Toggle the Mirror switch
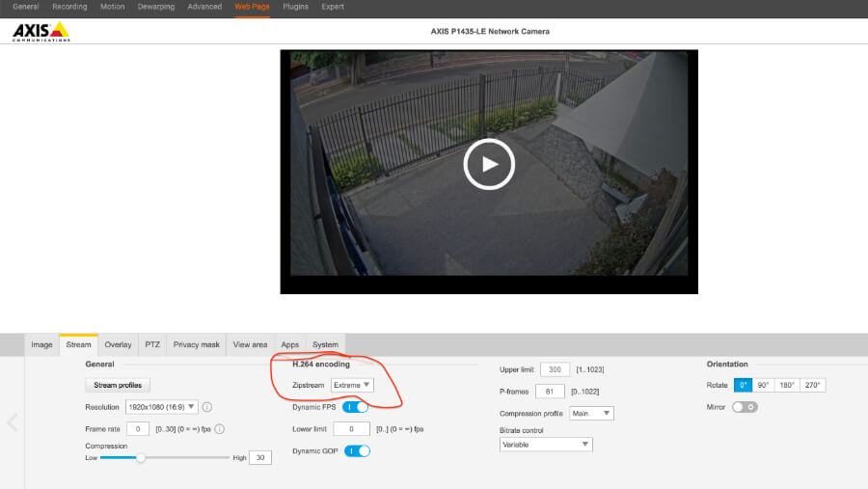Image resolution: width=868 pixels, height=489 pixels. (745, 407)
